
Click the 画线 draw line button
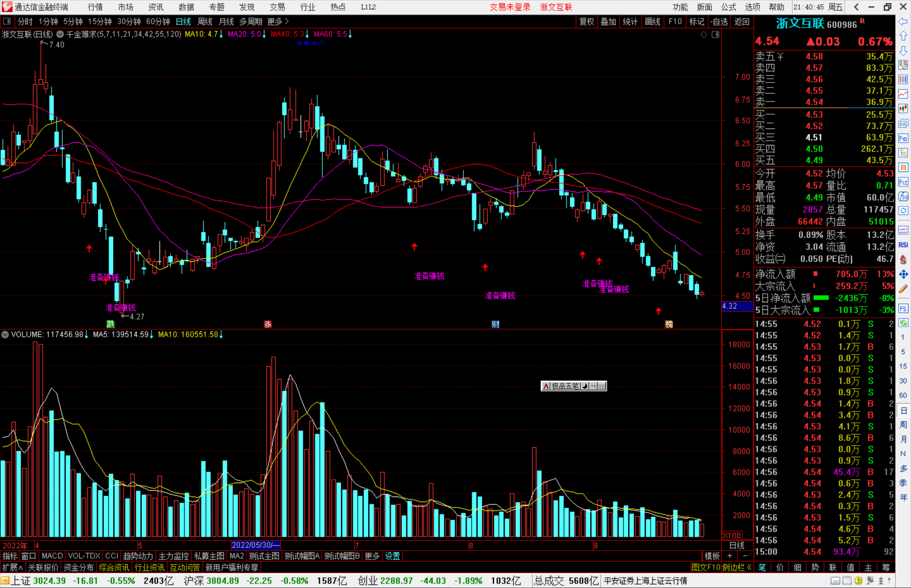click(652, 21)
